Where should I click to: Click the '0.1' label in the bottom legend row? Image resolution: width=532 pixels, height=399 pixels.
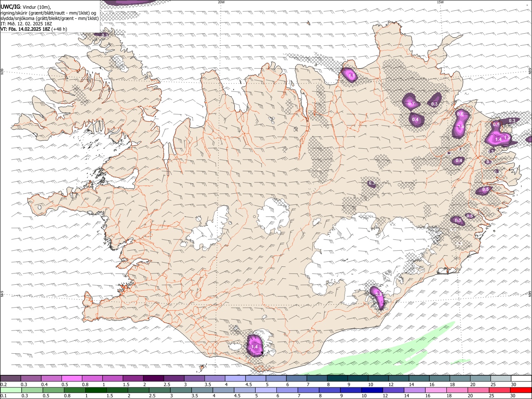(x=3, y=396)
